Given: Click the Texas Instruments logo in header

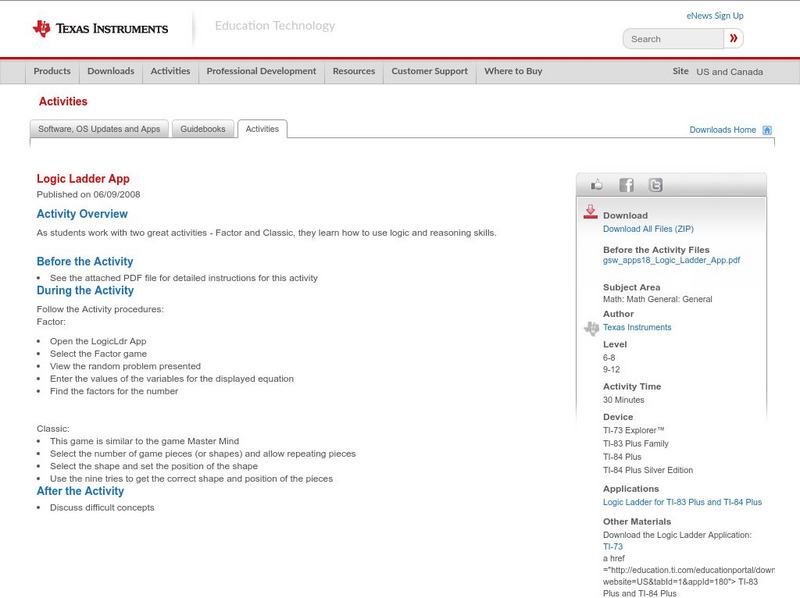Looking at the screenshot, I should coord(100,28).
